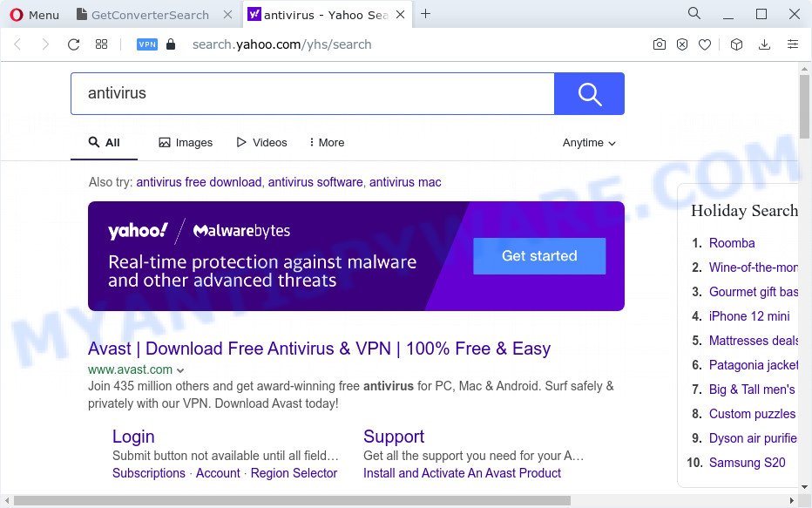
Task: Expand the www.avast.com dropdown arrow
Action: (180, 370)
